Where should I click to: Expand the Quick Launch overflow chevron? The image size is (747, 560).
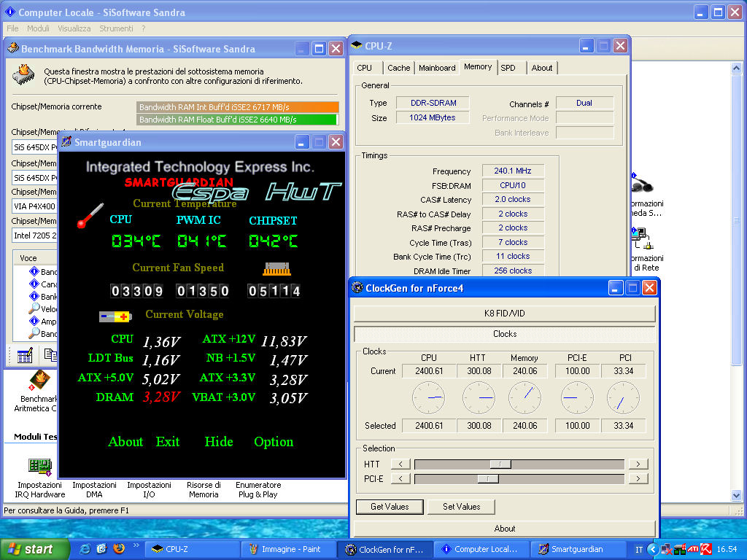coord(136,545)
